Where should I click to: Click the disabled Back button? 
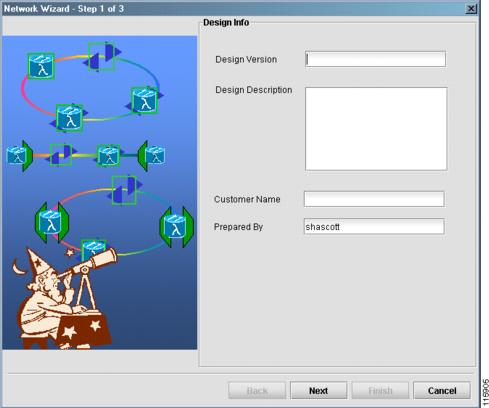coord(257,390)
